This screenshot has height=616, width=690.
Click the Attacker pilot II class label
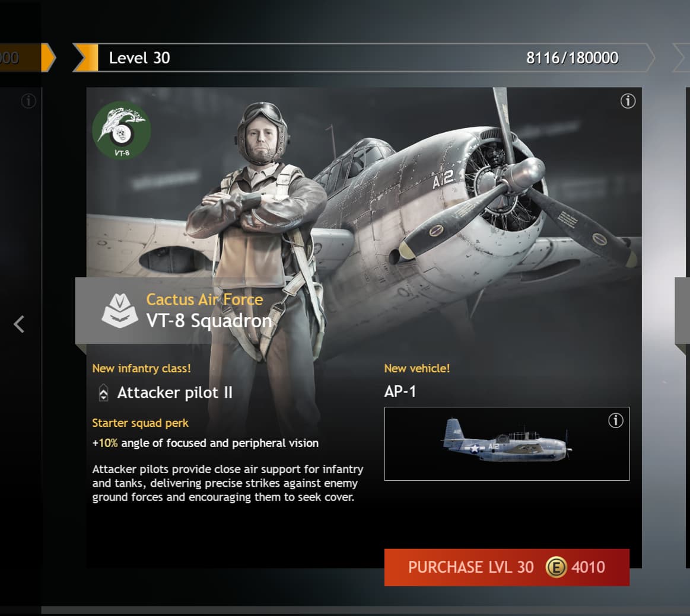click(x=174, y=392)
